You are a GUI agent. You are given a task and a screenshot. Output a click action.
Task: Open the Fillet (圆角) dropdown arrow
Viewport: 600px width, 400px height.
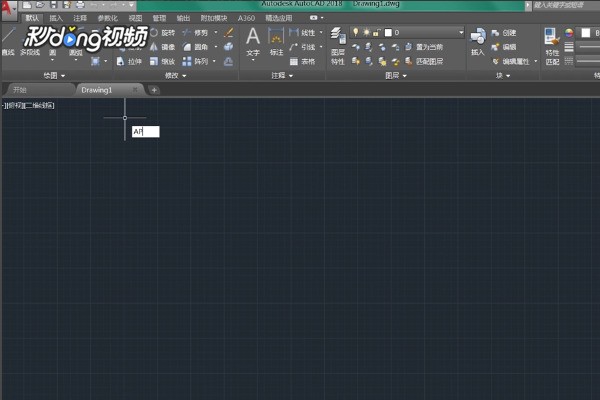click(215, 47)
